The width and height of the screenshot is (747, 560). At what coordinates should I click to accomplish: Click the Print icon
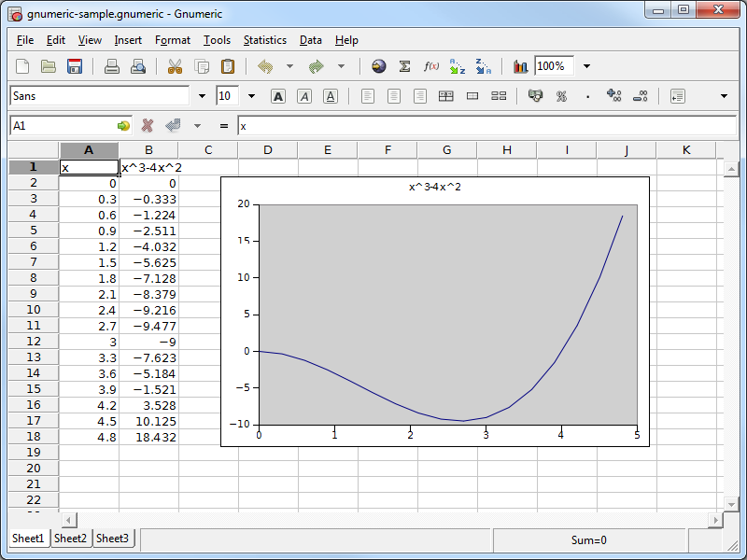click(112, 66)
